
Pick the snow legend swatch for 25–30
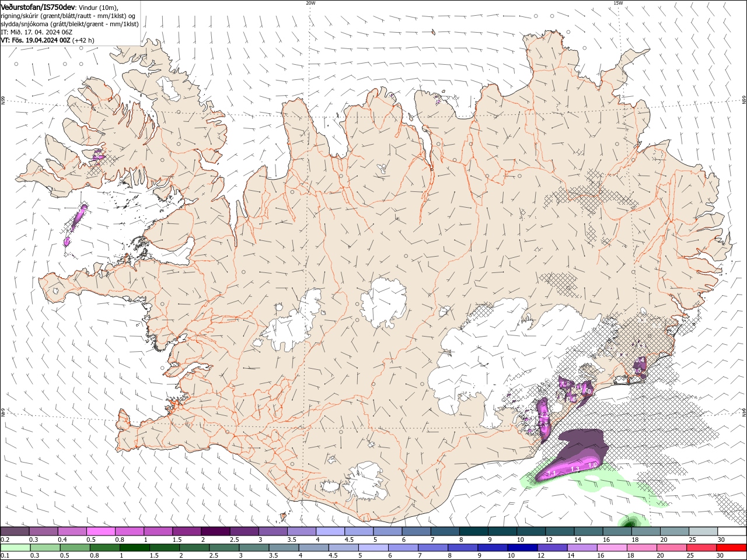click(x=703, y=531)
